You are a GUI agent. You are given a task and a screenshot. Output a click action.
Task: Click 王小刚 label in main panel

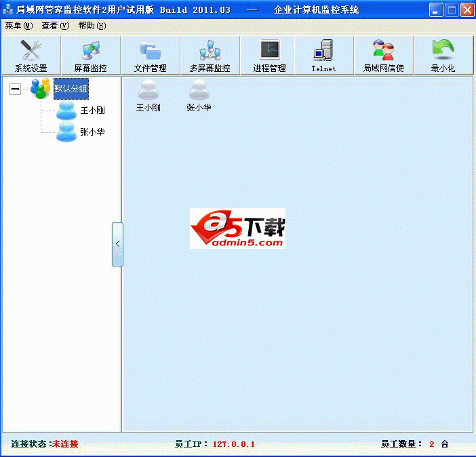pyautogui.click(x=148, y=108)
